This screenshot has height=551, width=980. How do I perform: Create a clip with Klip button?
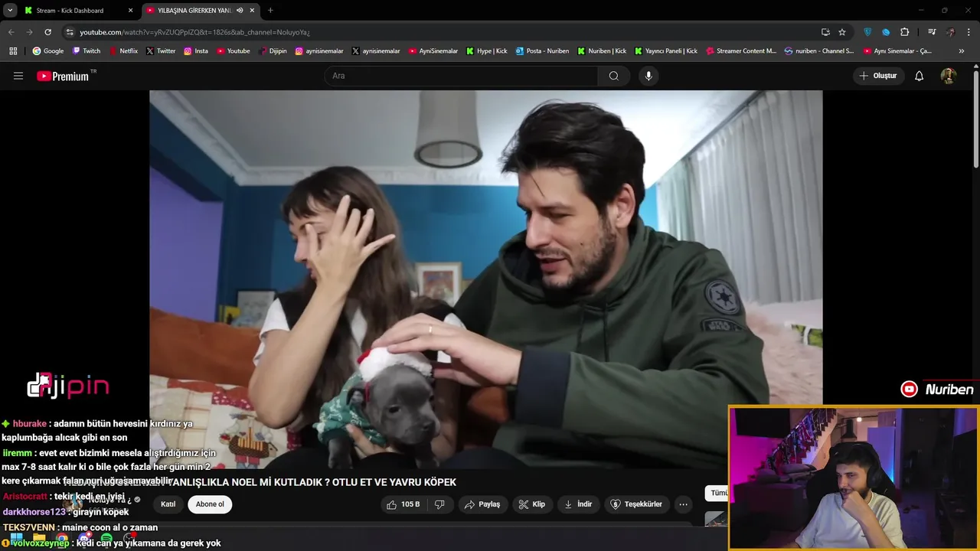click(531, 504)
